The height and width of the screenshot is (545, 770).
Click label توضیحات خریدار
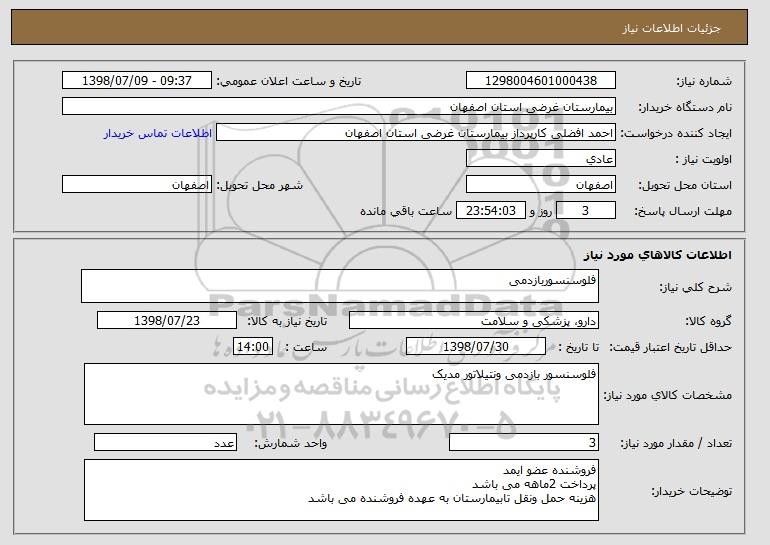point(691,491)
